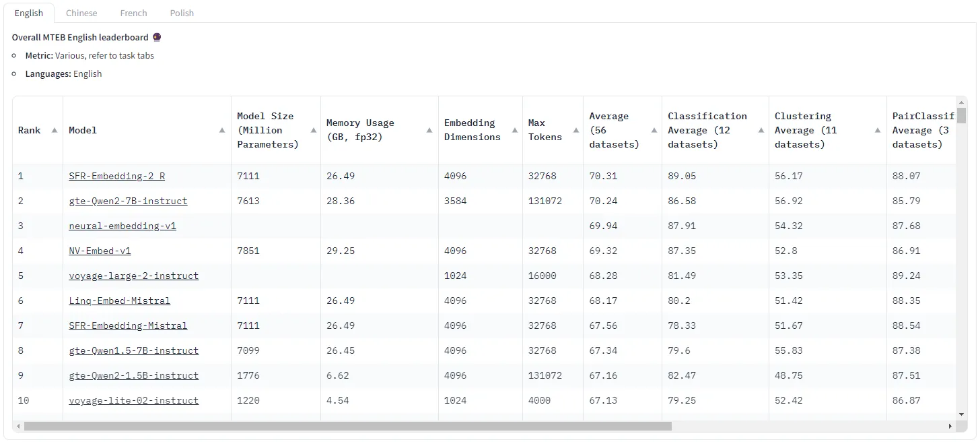Click the vertical scrollbar thumb
980x442 pixels.
click(962, 115)
